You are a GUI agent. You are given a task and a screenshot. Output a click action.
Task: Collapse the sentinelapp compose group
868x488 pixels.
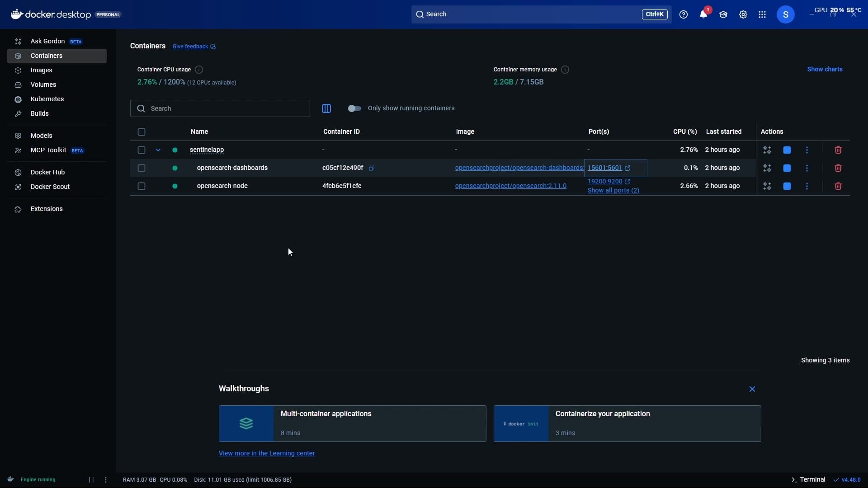158,150
